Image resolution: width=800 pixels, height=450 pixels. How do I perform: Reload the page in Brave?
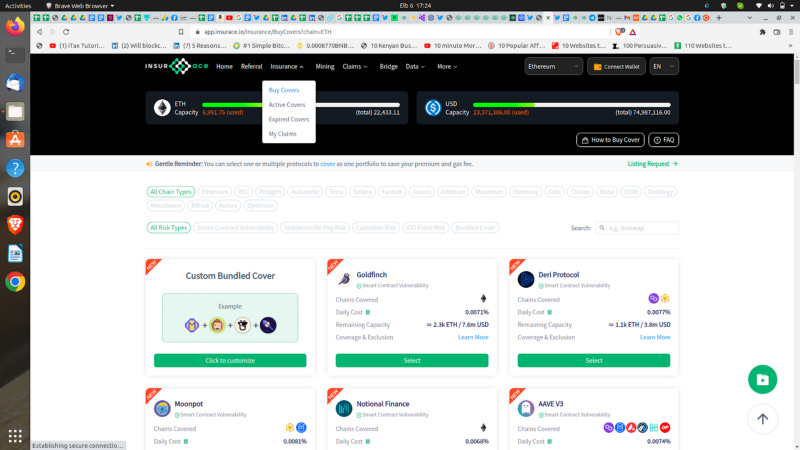click(x=66, y=32)
